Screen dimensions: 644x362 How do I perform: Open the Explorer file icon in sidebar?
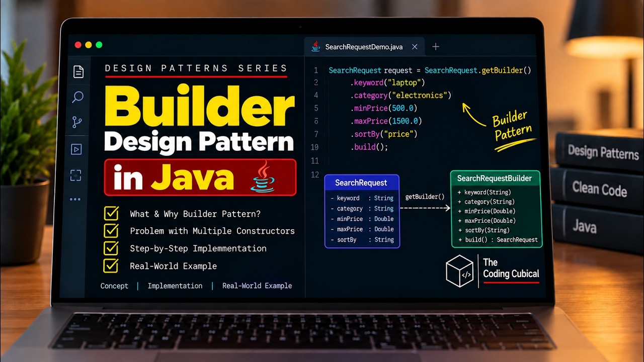(78, 72)
